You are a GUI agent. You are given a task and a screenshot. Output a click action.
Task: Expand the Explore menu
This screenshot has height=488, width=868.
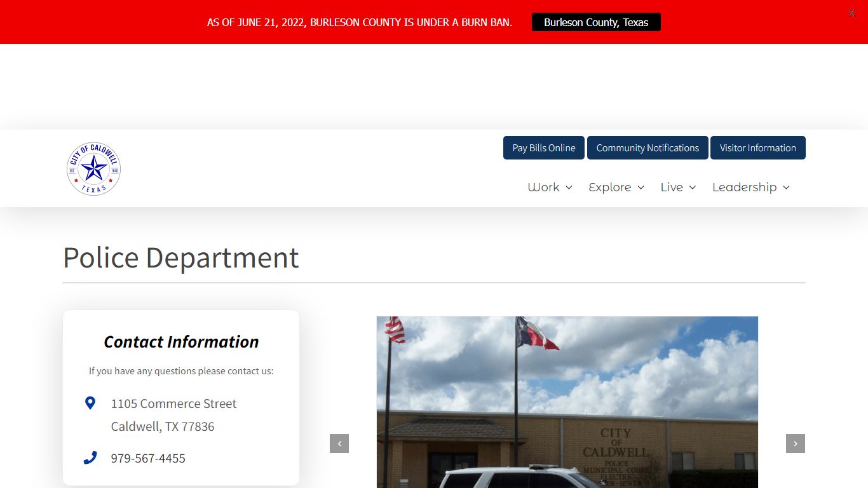point(616,187)
